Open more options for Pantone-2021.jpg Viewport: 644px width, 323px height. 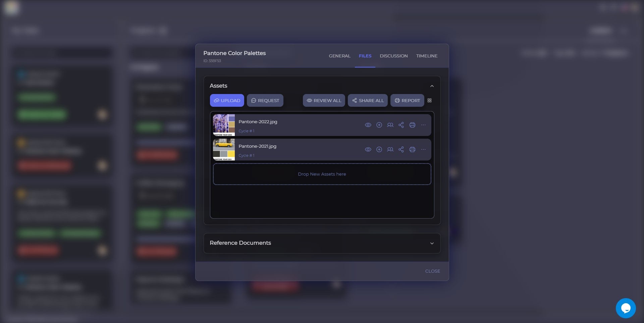click(423, 149)
